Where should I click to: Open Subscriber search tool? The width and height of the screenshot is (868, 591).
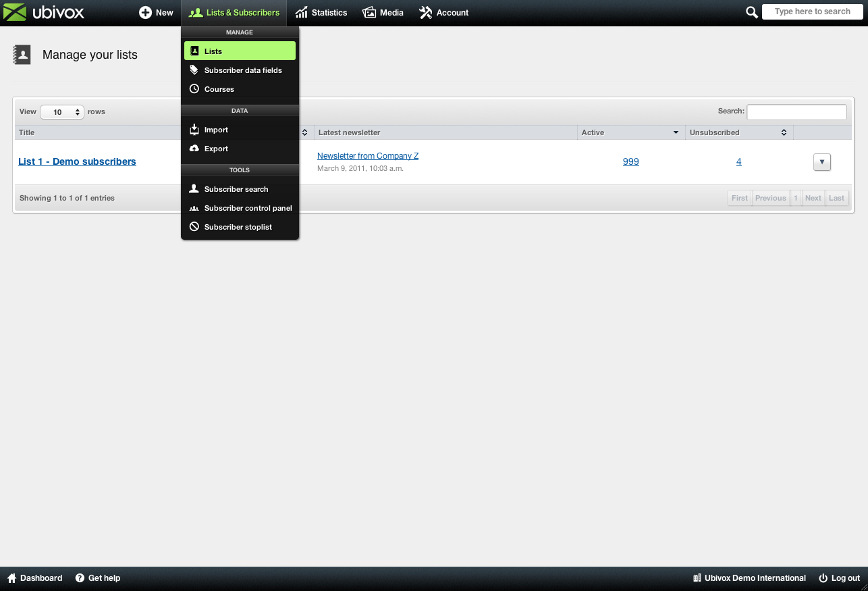pos(240,188)
